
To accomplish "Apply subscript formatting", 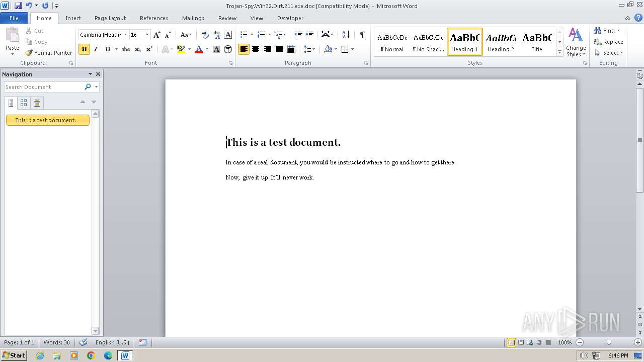I will (x=137, y=49).
